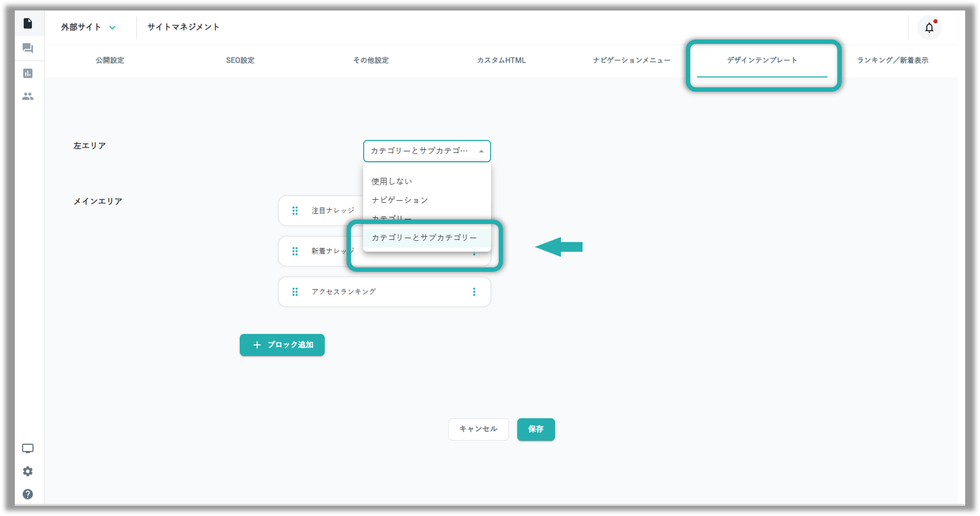Collapse the 左エリア dropdown
This screenshot has width=980, height=516.
pyautogui.click(x=427, y=151)
